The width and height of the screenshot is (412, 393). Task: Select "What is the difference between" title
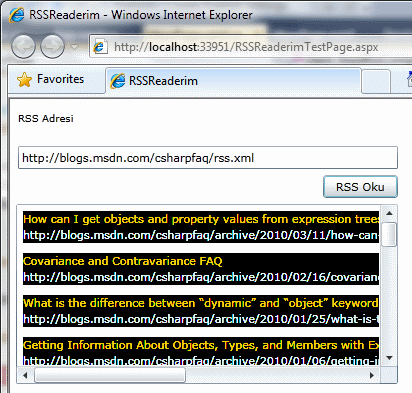[x=201, y=303]
